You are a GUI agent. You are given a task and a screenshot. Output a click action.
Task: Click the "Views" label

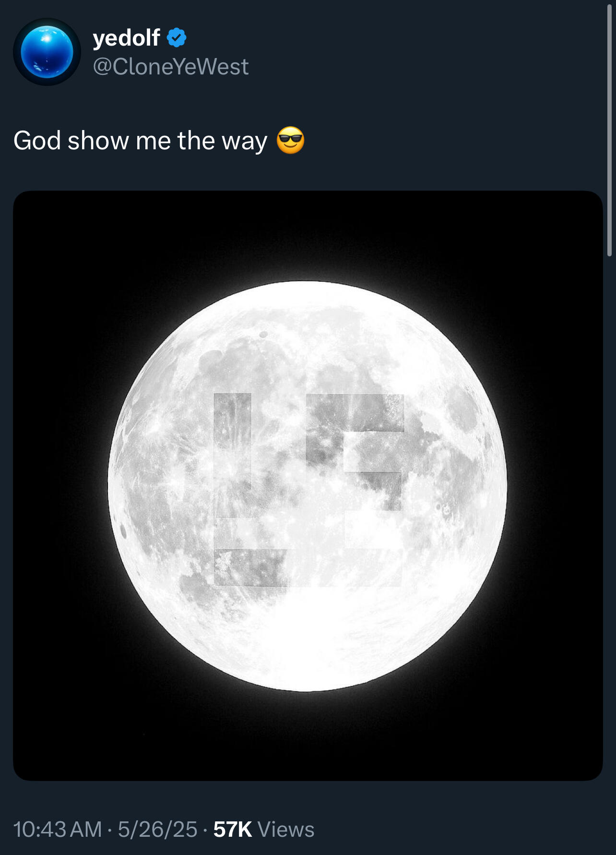point(286,830)
